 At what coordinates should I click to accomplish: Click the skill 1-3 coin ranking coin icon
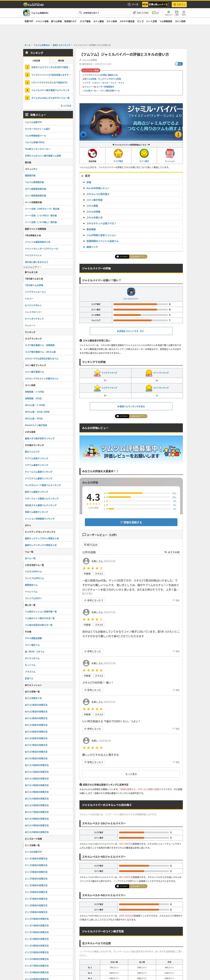149,388
